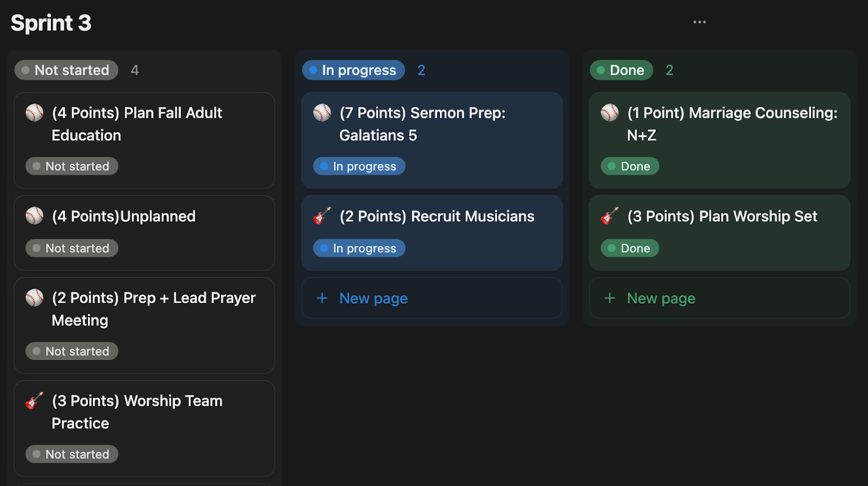Image resolution: width=868 pixels, height=486 pixels.
Task: Open status tag on Unplanned card
Action: [72, 248]
